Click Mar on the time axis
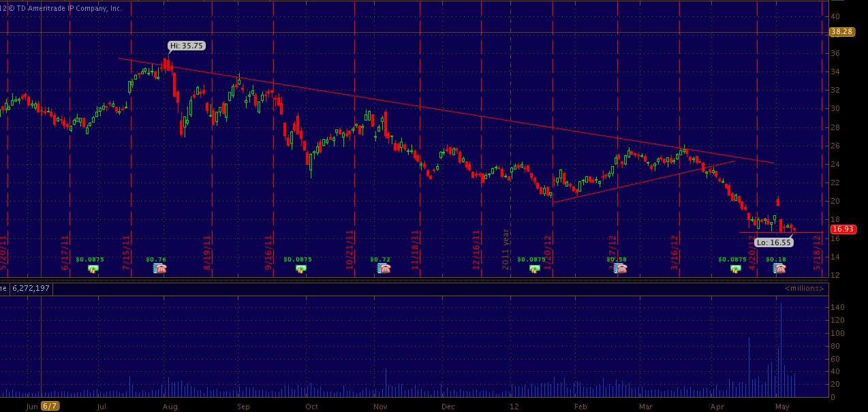Image resolution: width=868 pixels, height=412 pixels. tap(646, 407)
